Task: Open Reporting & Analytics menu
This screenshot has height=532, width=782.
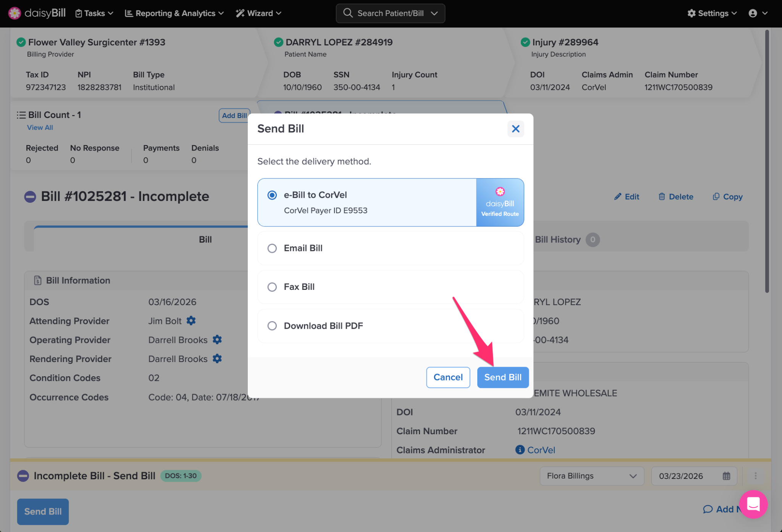Action: pyautogui.click(x=174, y=13)
